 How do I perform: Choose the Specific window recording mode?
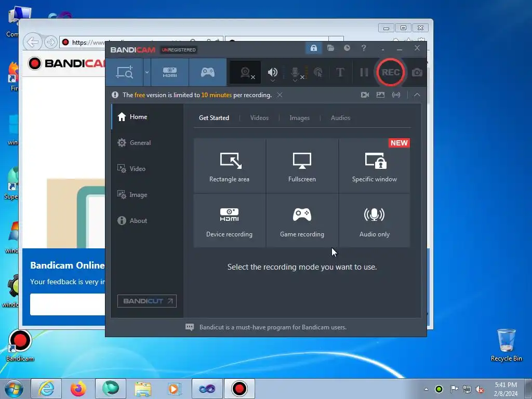[x=375, y=166]
